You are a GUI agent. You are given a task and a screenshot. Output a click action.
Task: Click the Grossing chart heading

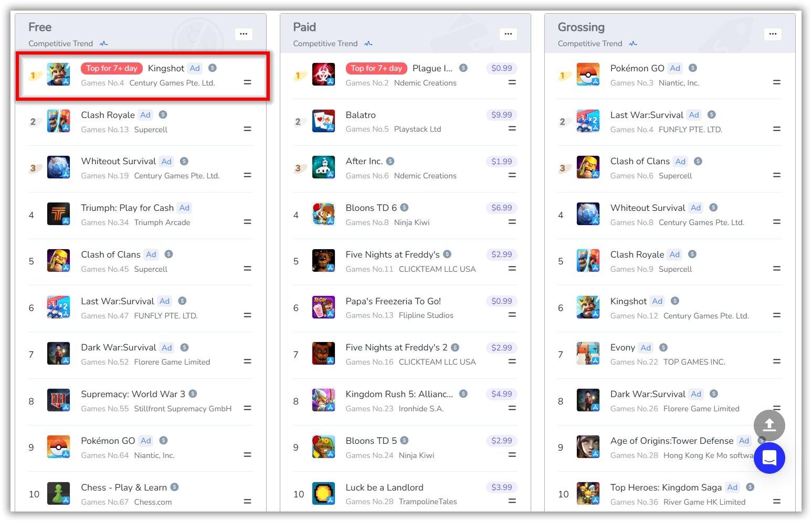pyautogui.click(x=581, y=27)
